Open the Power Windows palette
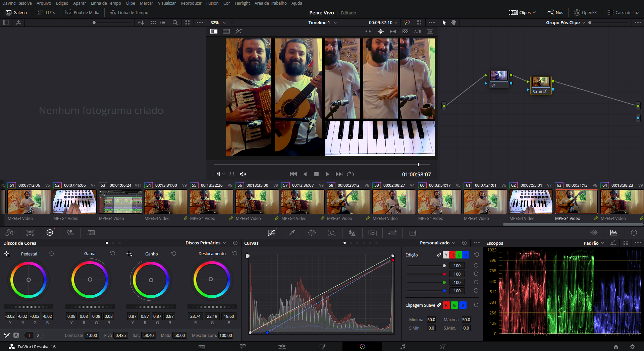This screenshot has width=644, height=351. pos(312,232)
